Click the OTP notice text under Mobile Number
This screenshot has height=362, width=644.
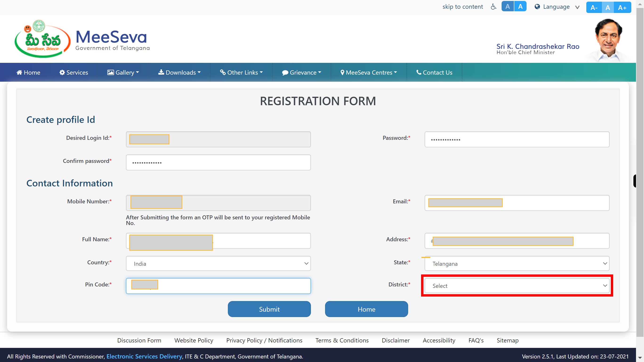(x=218, y=220)
